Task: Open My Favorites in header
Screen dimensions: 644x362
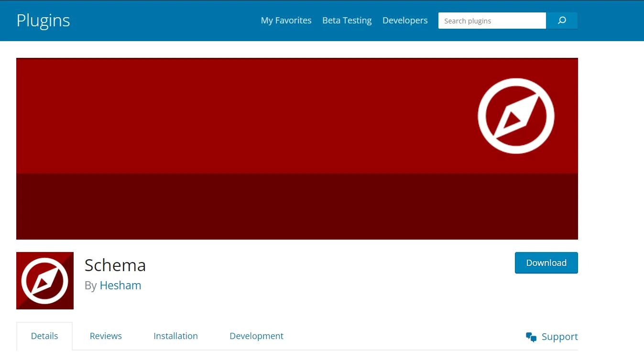Action: click(x=286, y=21)
